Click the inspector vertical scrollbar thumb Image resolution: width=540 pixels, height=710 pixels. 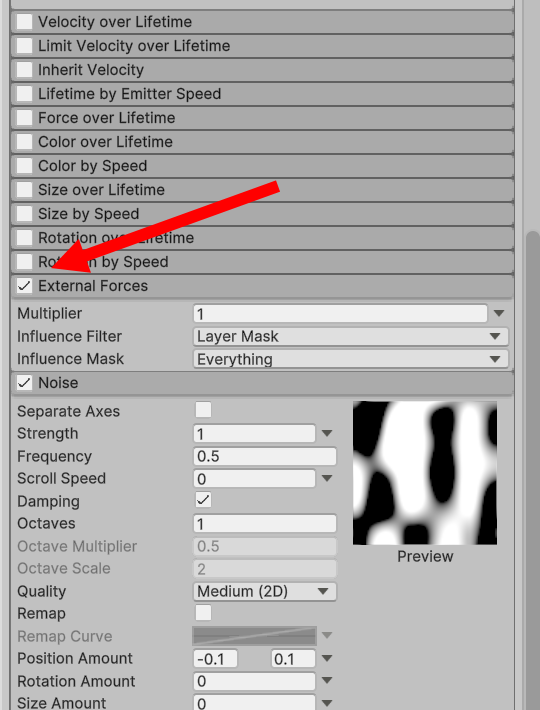tap(533, 471)
